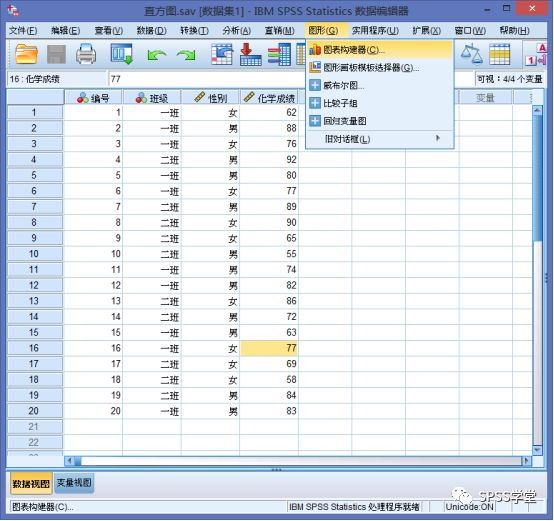Open the Recall recent dialogs icon

pyautogui.click(x=122, y=54)
